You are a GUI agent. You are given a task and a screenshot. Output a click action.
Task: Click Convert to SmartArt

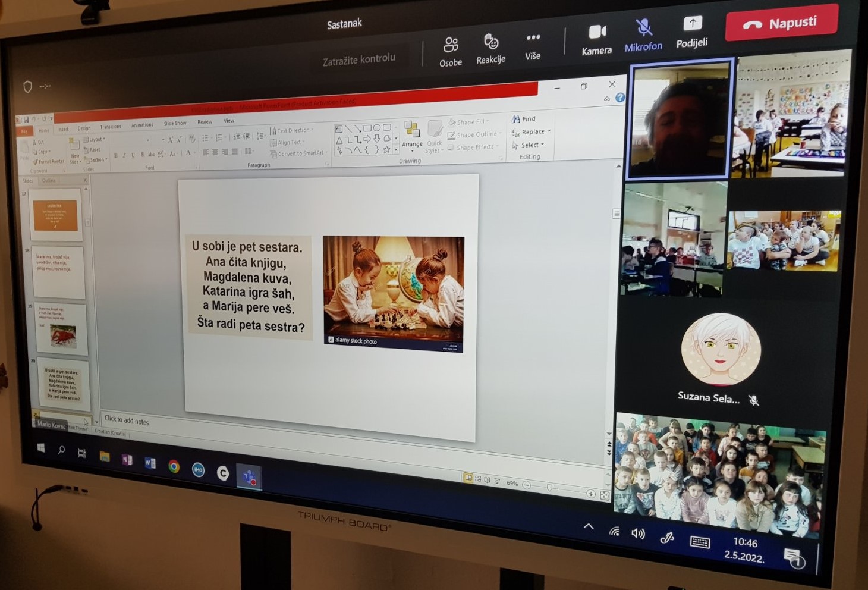point(299,153)
